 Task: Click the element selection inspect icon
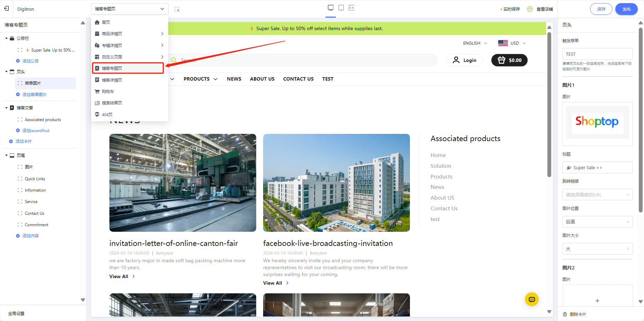(x=177, y=9)
